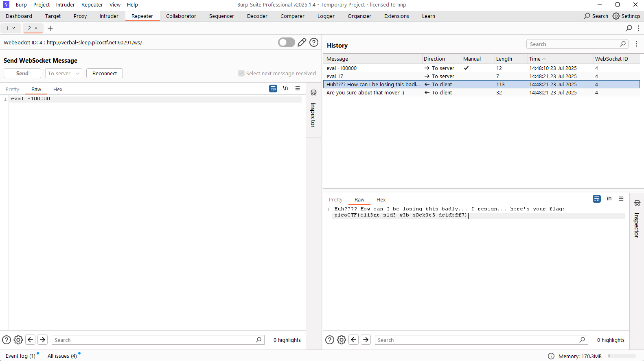
Task: Switch to the Logger tab
Action: click(x=326, y=16)
